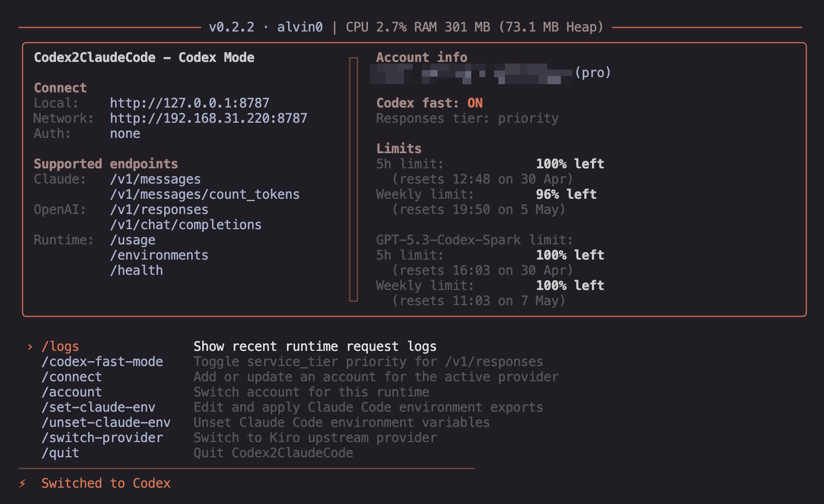Viewport: 824px width, 504px height.
Task: Click the /v1/messages/count_tokens endpoint
Action: click(205, 194)
